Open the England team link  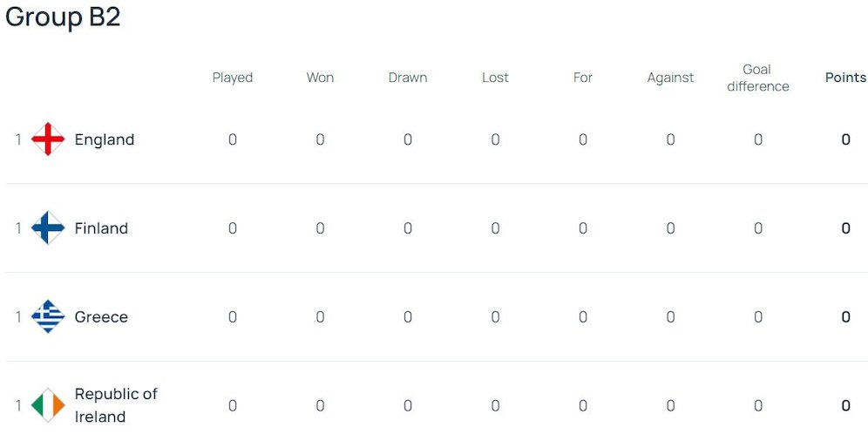pos(105,139)
